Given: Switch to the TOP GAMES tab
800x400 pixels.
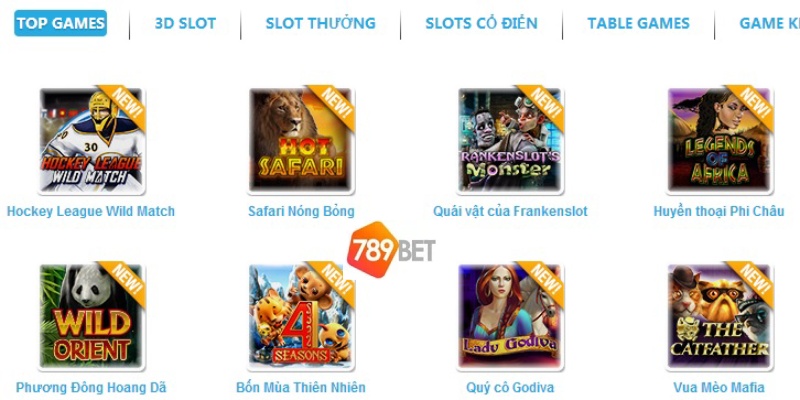Looking at the screenshot, I should tap(61, 23).
